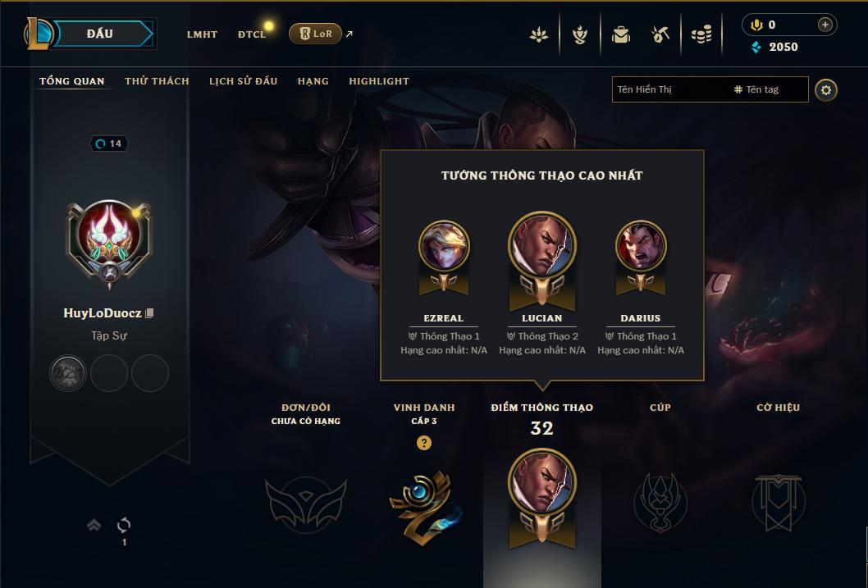Switch to the Thử Thách tab
Viewport: 868px width, 588px height.
click(158, 81)
